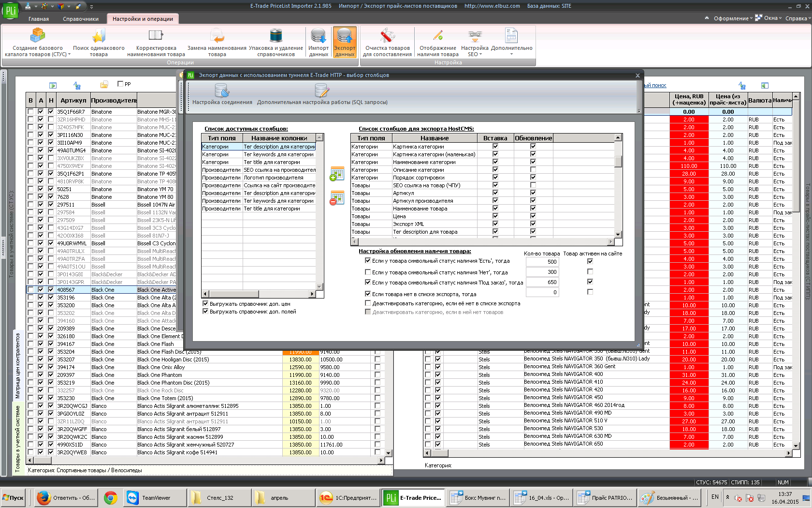Select export row 'SEO ссылка на товар (ЧПУ)'
Screen dimensions: 812x508
482,185
